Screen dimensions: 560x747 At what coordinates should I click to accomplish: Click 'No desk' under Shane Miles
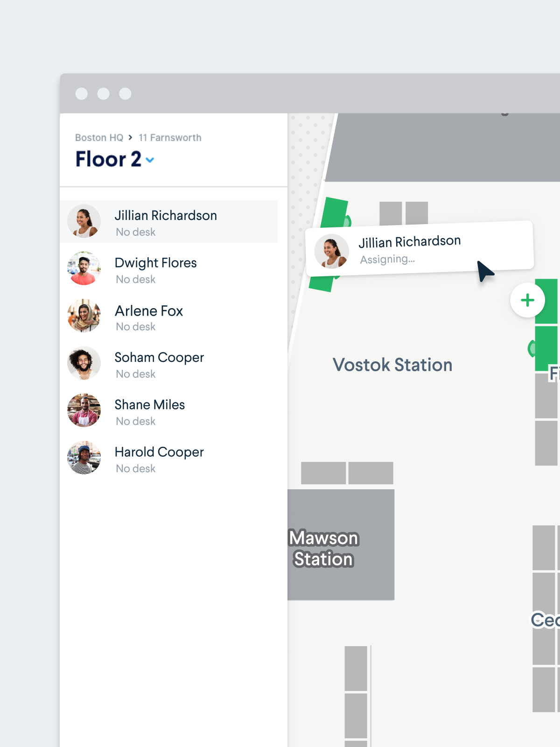coord(136,421)
